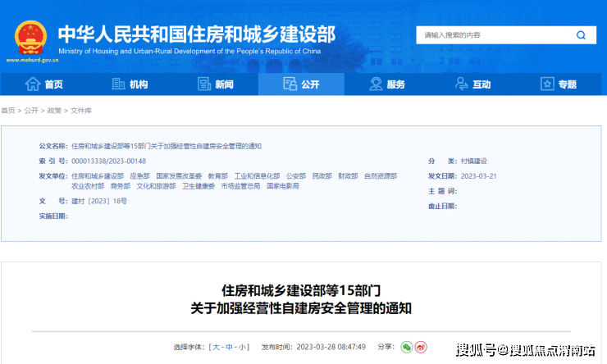Click the search keyword input field
The image size is (607, 364).
492,35
